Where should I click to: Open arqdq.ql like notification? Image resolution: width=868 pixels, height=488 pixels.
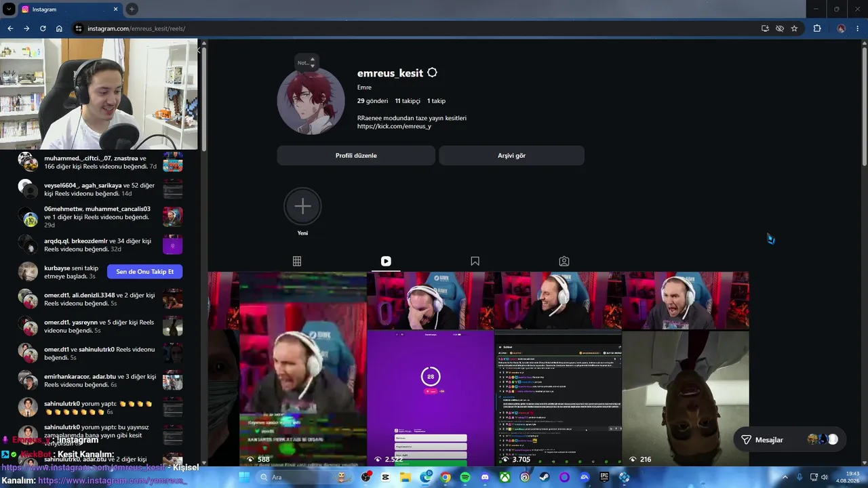(x=100, y=245)
